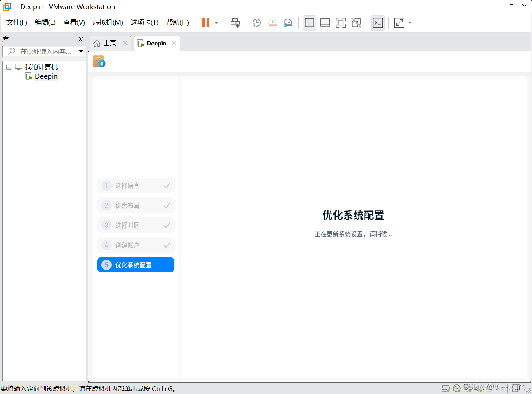Click the 正在更新系统设置，请稍候... message
This screenshot has width=532, height=394.
click(x=353, y=234)
